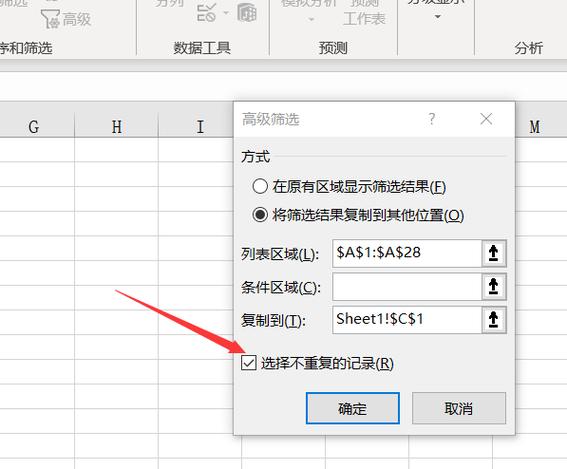Open the Data Validation dropdown arrow
The height and width of the screenshot is (469, 567).
point(226,13)
